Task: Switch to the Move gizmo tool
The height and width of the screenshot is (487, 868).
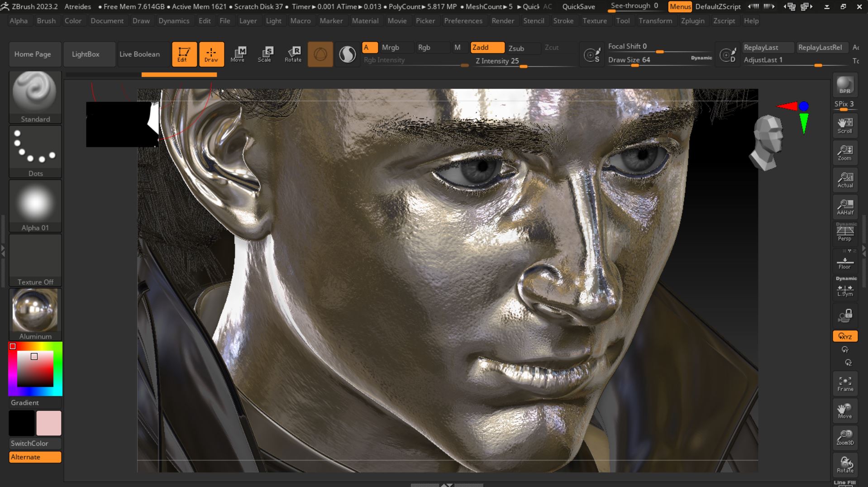Action: (238, 54)
